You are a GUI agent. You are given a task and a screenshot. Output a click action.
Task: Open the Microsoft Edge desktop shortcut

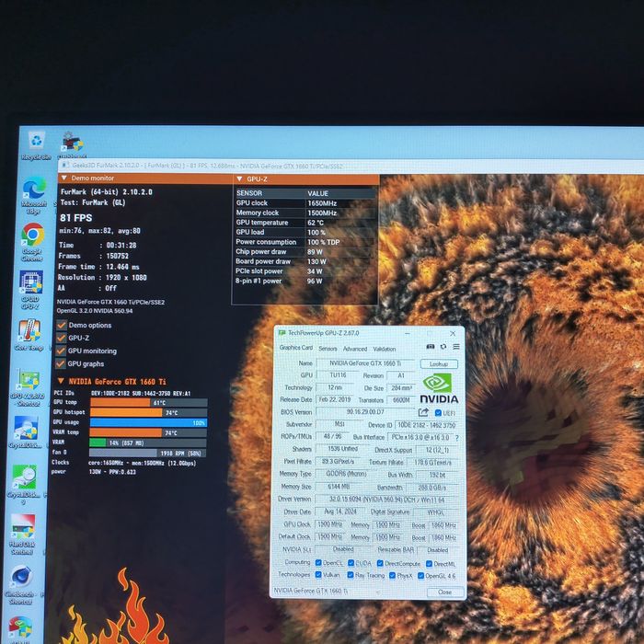pos(34,196)
